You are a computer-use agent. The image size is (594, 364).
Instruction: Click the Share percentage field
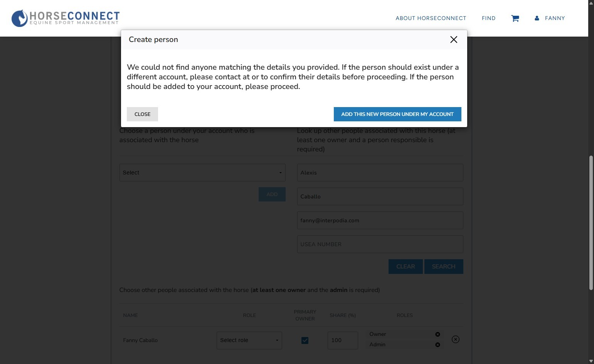point(342,341)
